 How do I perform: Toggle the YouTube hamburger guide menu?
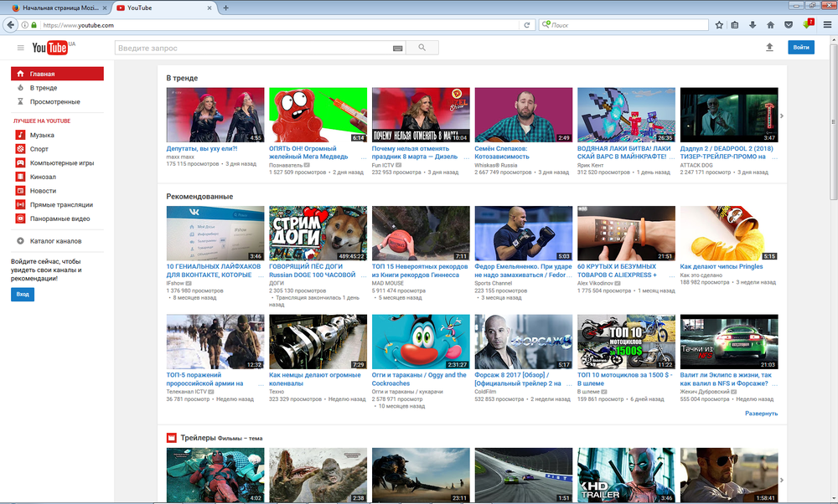(20, 48)
